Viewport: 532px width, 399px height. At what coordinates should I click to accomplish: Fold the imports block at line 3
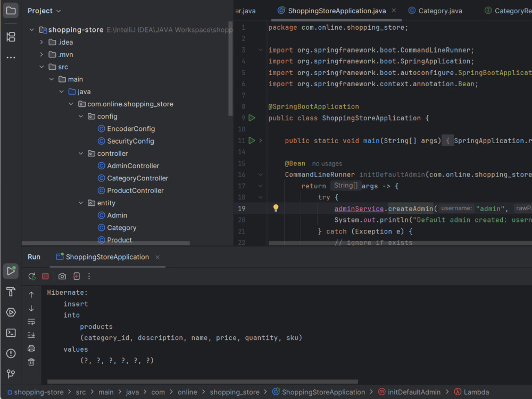tap(261, 50)
